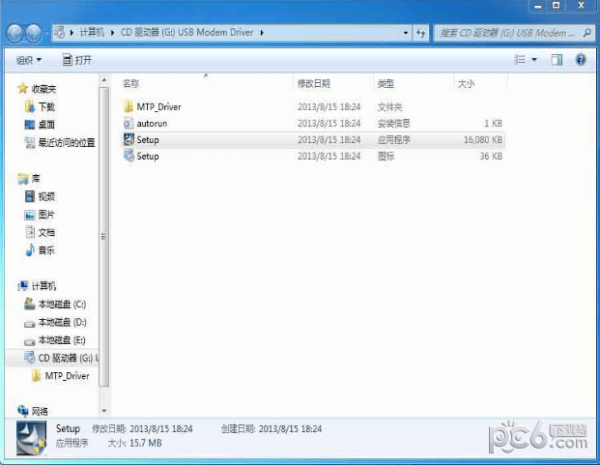Click the Computer icon in sidebar
This screenshot has width=600, height=465.
[23, 286]
